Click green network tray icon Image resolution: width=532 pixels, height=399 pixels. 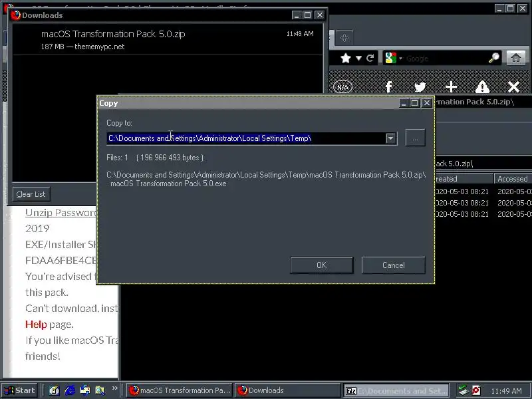463,390
